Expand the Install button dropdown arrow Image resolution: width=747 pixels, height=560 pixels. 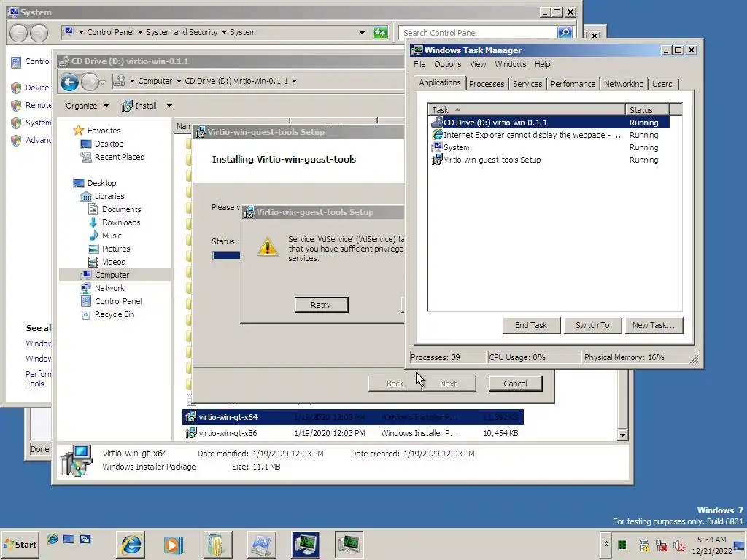coord(169,106)
